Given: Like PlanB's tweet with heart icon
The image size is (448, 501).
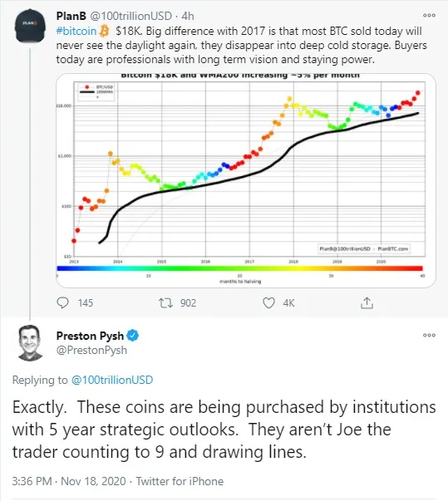Looking at the screenshot, I should coord(268,302).
